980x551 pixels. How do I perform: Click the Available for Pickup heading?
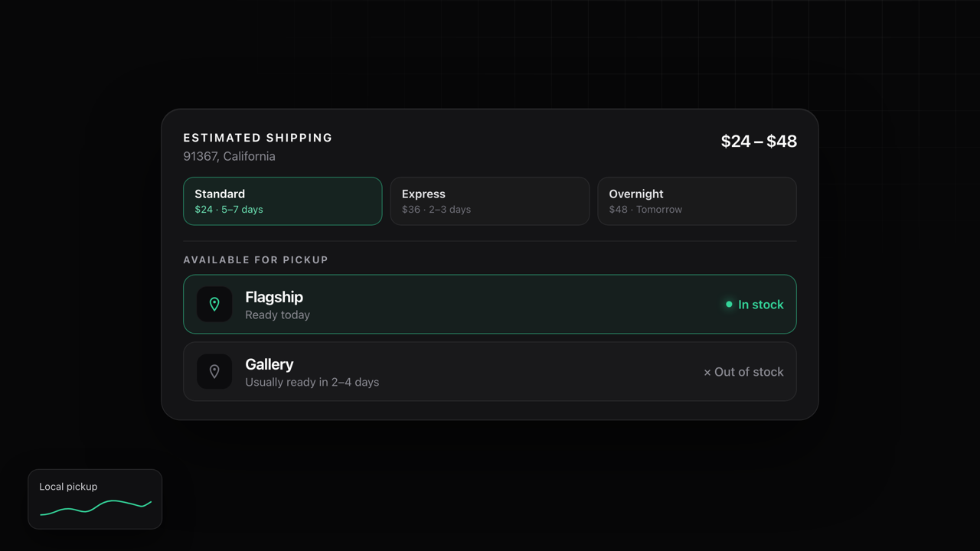[256, 260]
